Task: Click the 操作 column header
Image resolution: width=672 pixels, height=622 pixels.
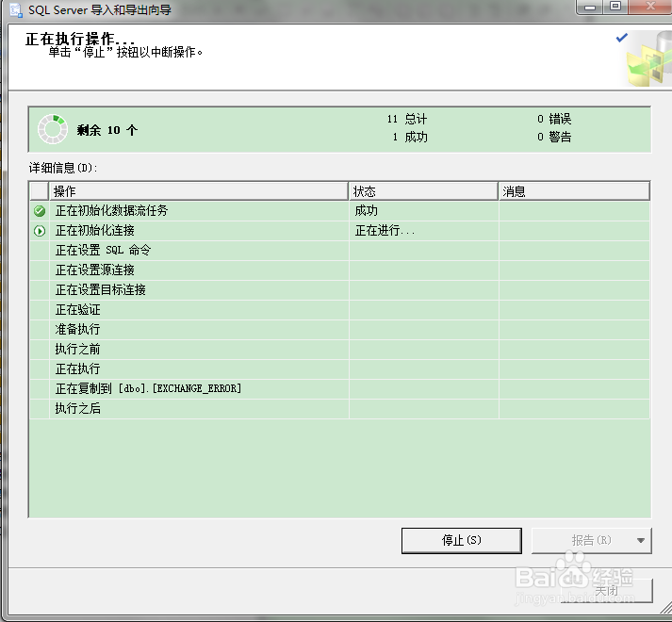Action: coord(199,191)
